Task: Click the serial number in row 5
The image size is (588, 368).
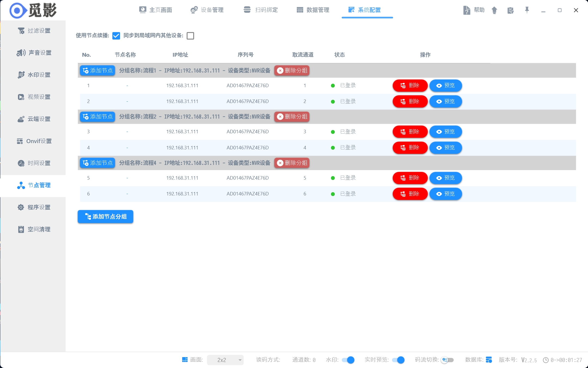Action: 247,178
